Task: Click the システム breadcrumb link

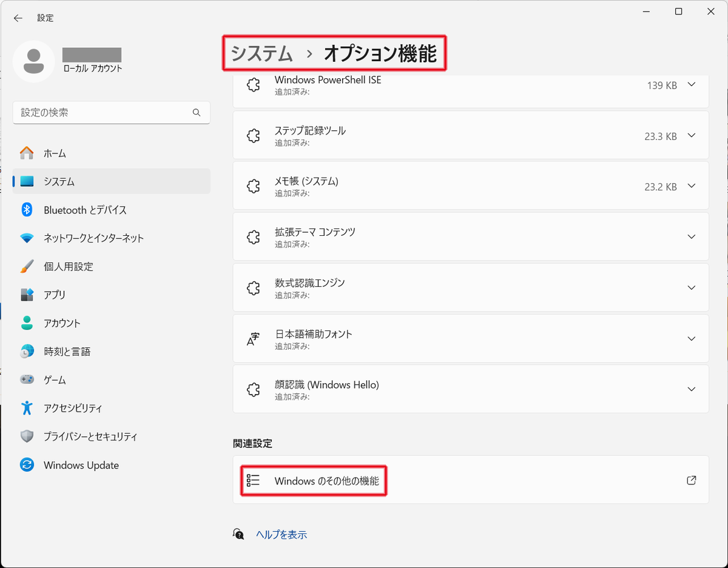Action: (262, 54)
